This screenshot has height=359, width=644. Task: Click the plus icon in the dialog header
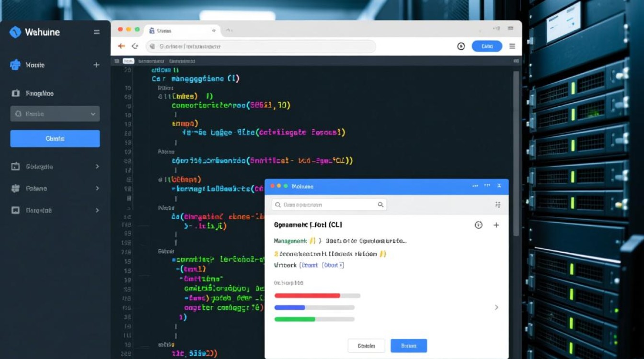pyautogui.click(x=496, y=225)
